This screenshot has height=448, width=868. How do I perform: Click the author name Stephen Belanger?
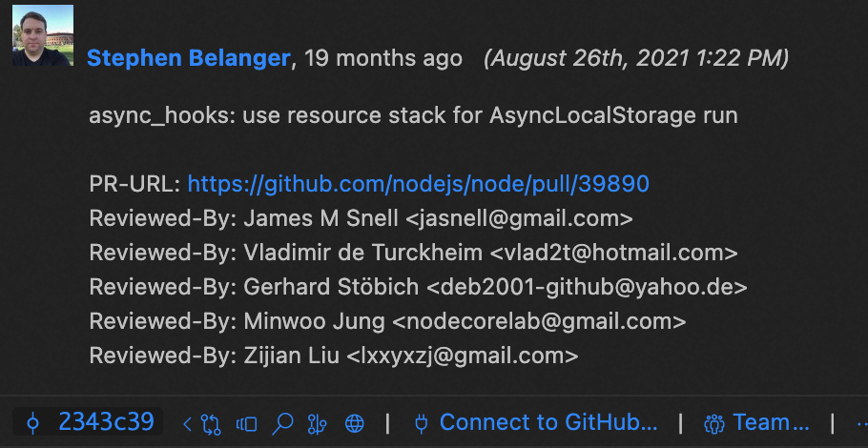tap(189, 58)
